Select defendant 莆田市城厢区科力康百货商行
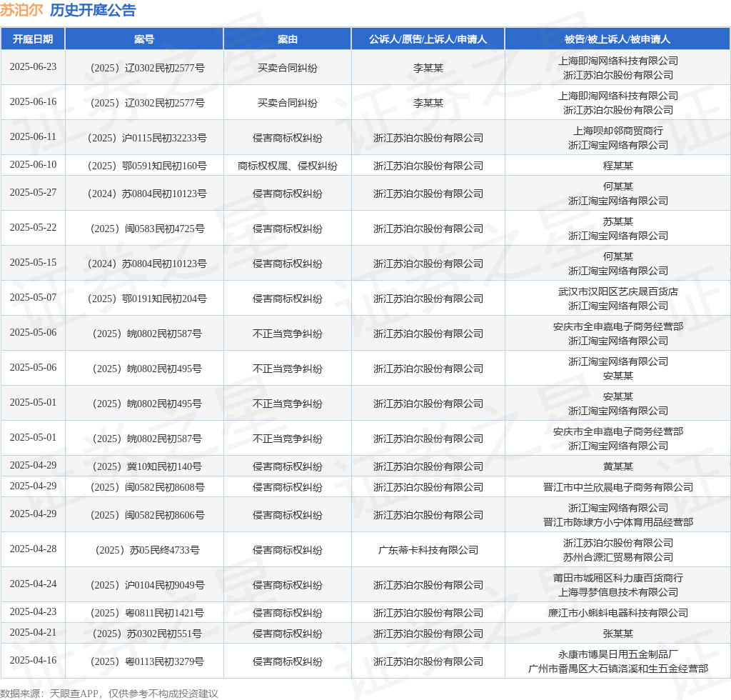 [617, 578]
